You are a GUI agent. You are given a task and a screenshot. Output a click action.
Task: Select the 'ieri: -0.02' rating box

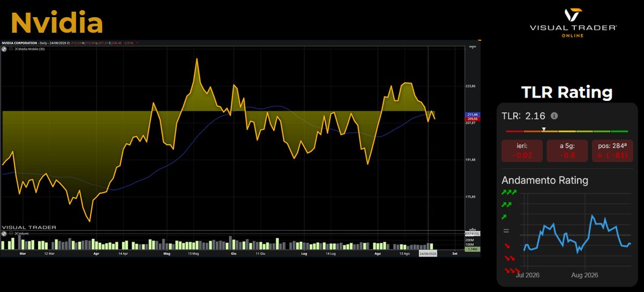[x=521, y=151]
